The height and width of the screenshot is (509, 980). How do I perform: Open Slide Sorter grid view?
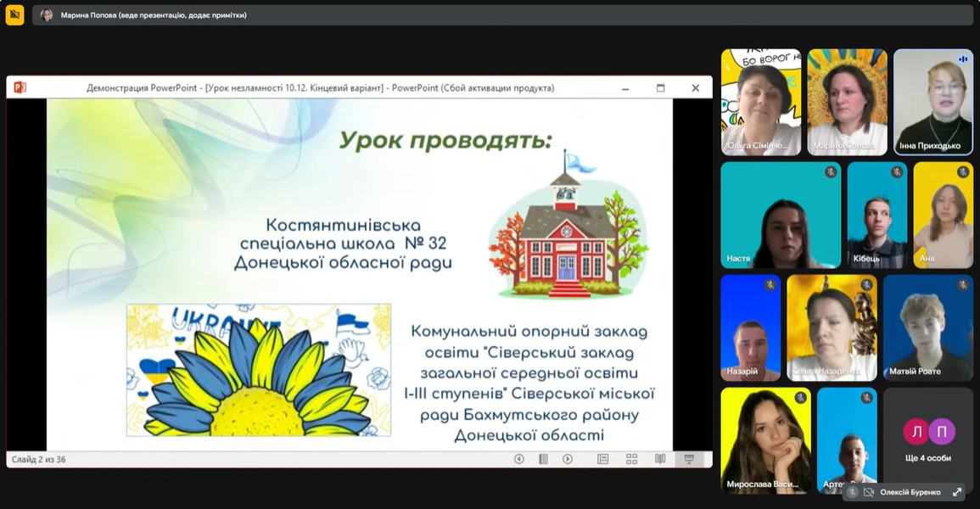[x=631, y=459]
